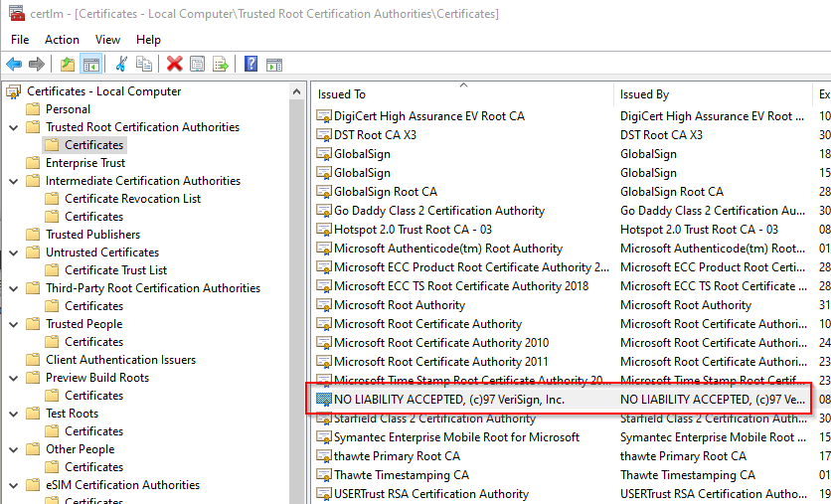Click the certificate icon for DigiCert High Assurance EV Root CA
The image size is (831, 504).
[324, 116]
